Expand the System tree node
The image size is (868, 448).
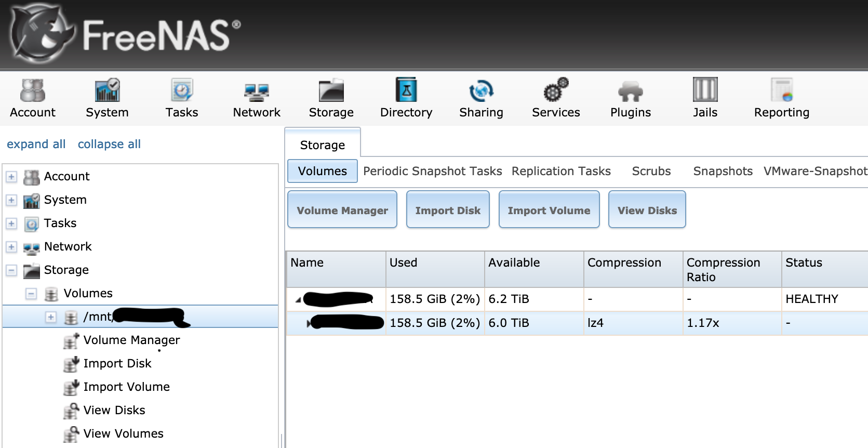(x=11, y=200)
